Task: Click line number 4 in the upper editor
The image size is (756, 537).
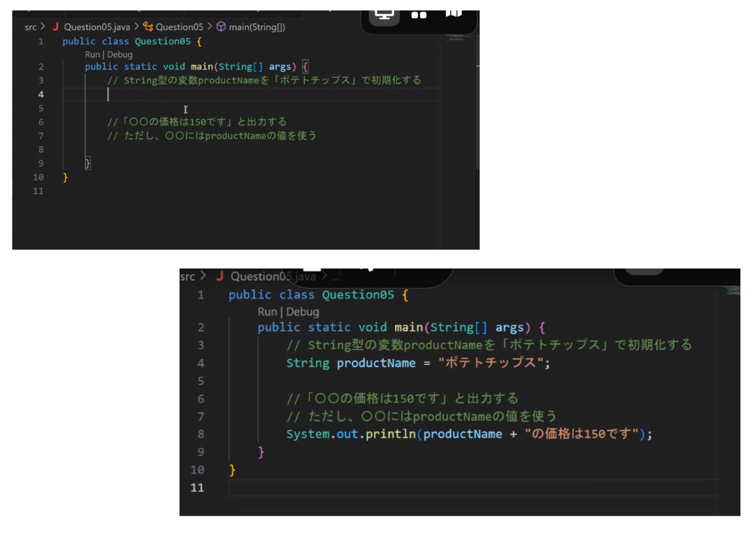Action: click(x=41, y=95)
